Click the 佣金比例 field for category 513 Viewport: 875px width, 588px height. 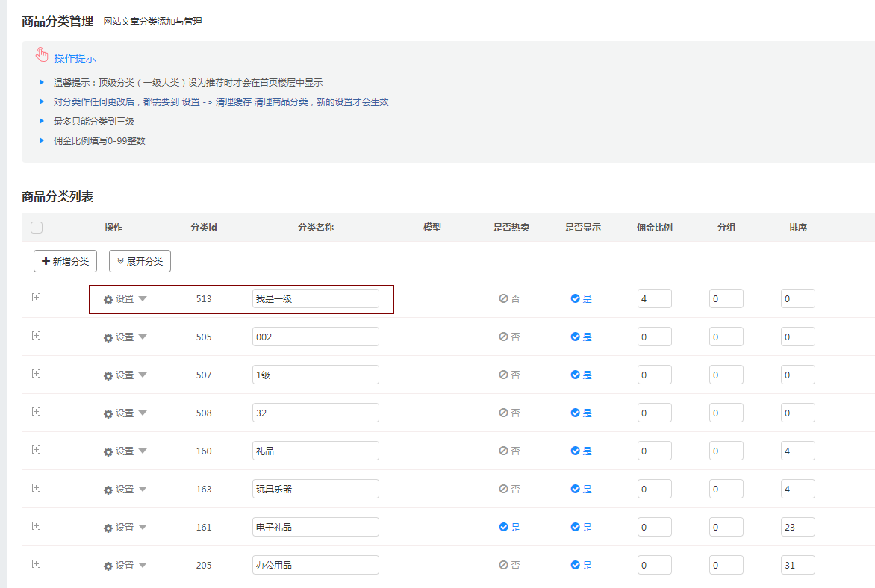tap(654, 298)
